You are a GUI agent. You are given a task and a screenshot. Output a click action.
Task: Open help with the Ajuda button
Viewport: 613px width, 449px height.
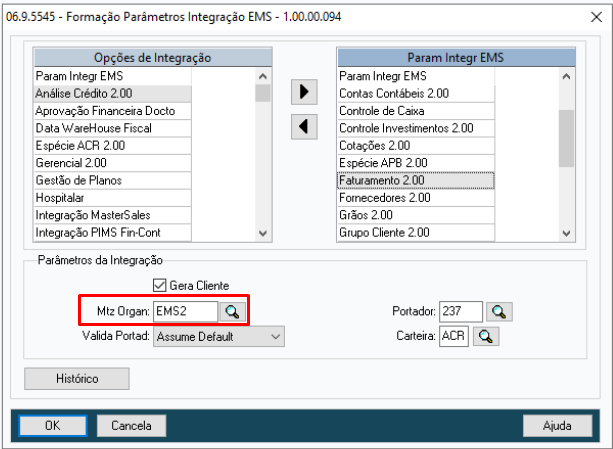pos(557,426)
